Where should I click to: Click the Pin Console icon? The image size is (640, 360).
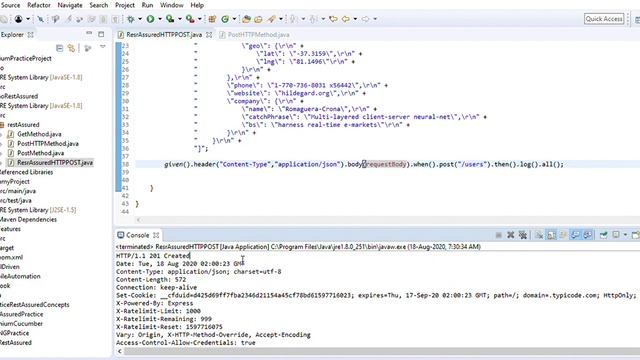pos(603,235)
